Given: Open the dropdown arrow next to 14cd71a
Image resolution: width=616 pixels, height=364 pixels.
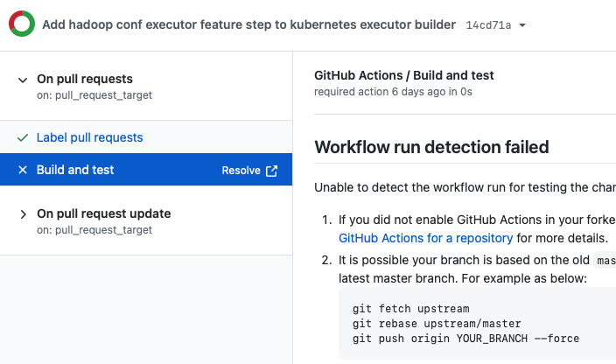Looking at the screenshot, I should click(x=522, y=25).
